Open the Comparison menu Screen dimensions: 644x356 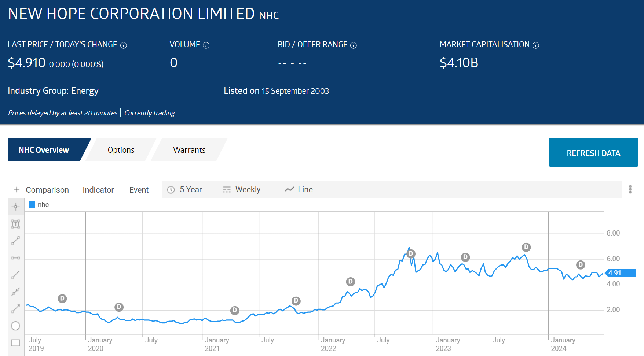click(x=47, y=190)
